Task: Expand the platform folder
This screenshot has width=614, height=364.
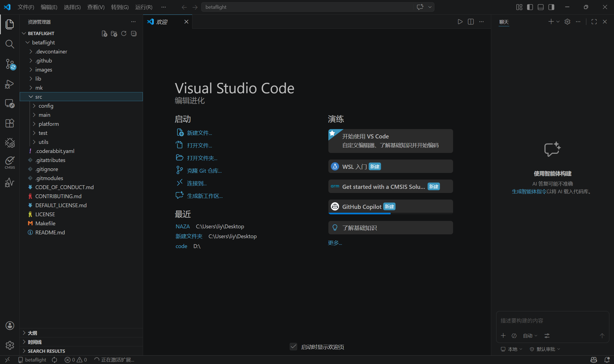Action: pos(81,124)
